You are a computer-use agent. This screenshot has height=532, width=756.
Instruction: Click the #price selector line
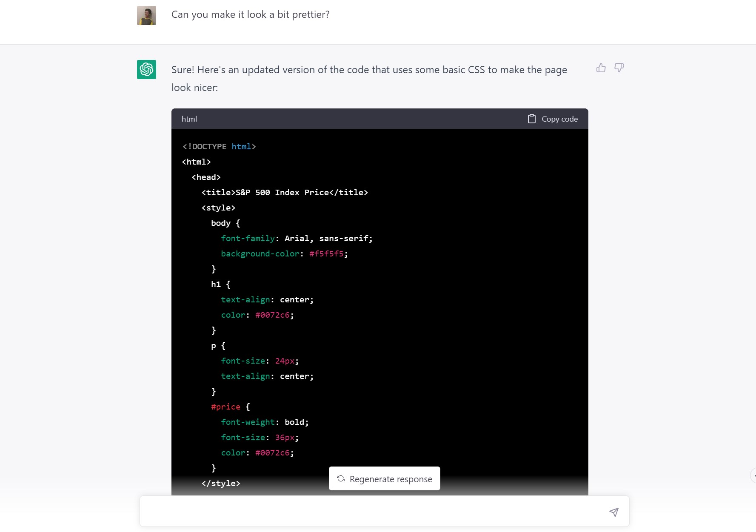[231, 407]
